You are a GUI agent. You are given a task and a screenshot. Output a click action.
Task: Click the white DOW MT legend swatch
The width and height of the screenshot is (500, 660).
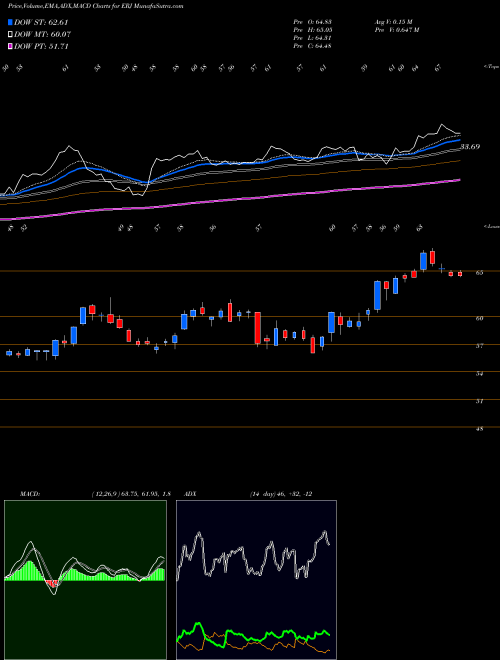point(11,35)
